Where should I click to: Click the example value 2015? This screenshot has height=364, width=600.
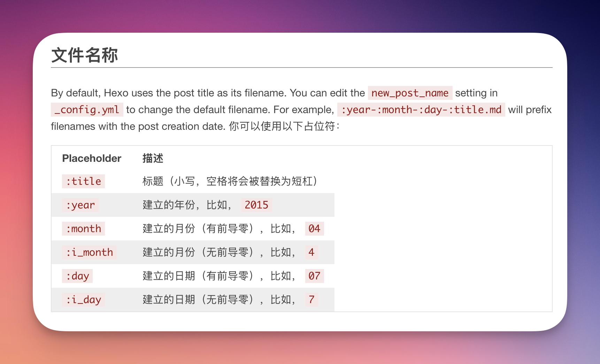click(256, 205)
